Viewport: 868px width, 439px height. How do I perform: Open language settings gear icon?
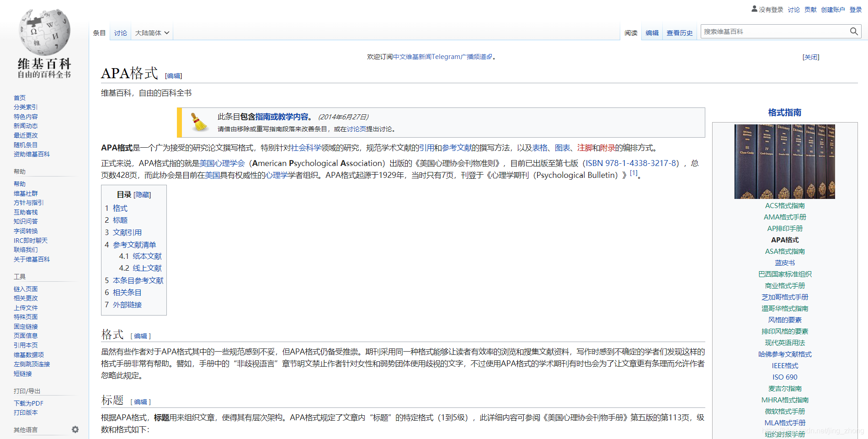75,429
